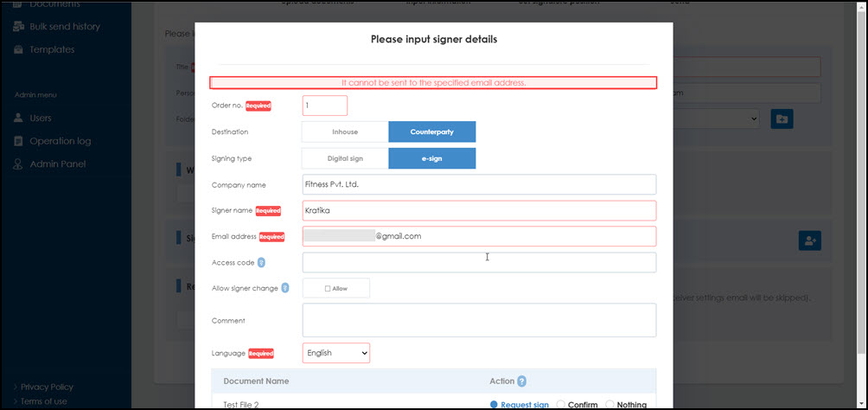Click the error message banner text
This screenshot has width=868, height=410.
pos(433,82)
